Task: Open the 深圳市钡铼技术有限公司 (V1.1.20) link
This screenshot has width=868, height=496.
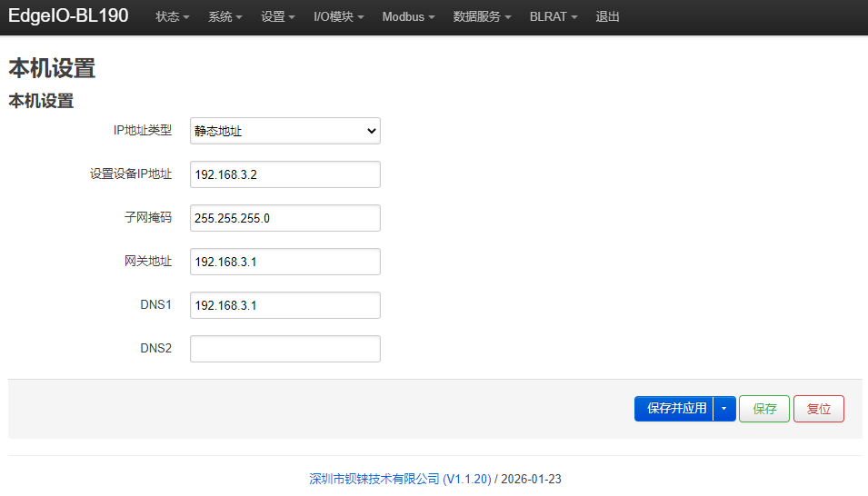Action: tap(400, 479)
